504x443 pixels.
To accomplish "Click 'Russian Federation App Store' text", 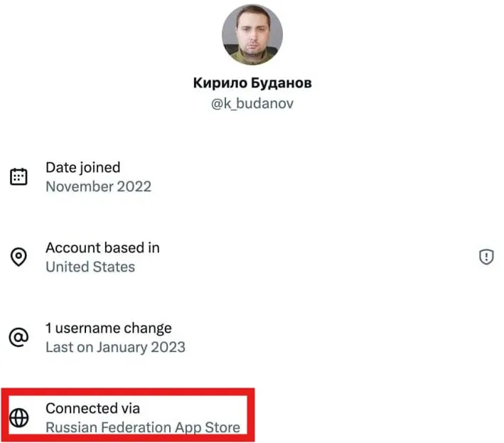I will coord(142,427).
